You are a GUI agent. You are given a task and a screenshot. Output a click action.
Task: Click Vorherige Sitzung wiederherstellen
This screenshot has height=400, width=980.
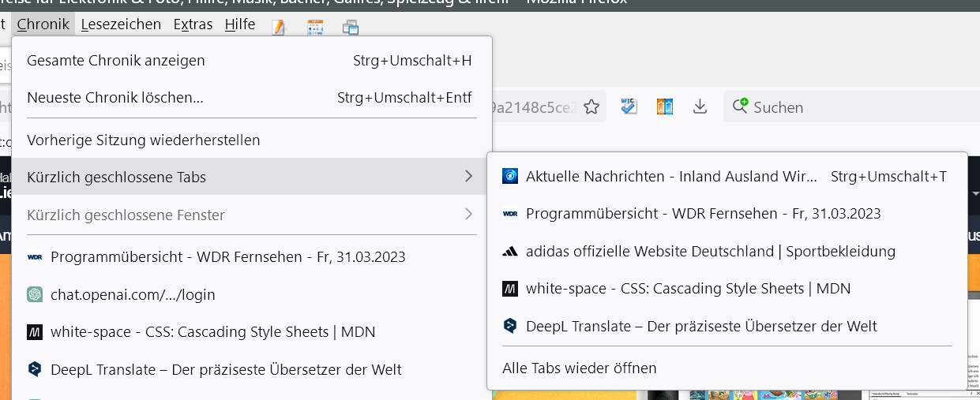[x=144, y=140]
